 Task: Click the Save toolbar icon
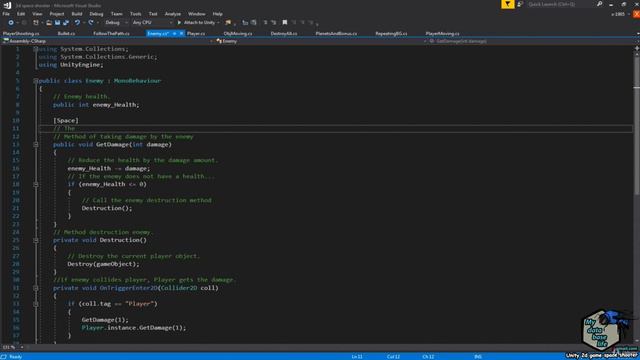[x=57, y=22]
